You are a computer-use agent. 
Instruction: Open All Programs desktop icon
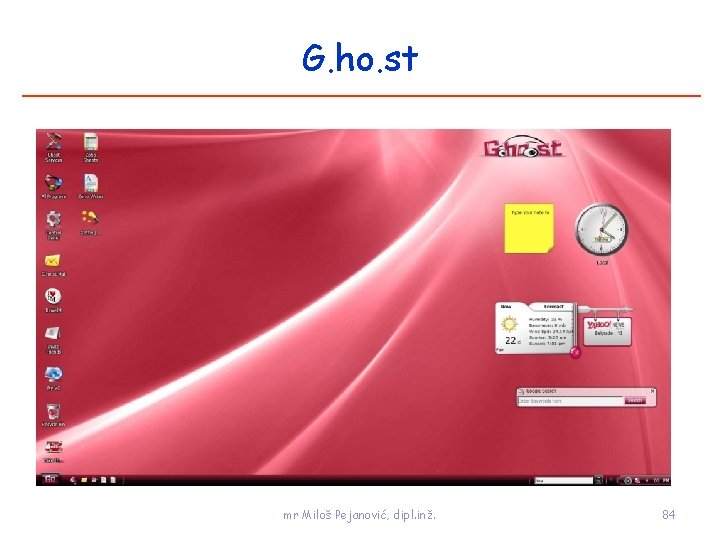tap(54, 186)
